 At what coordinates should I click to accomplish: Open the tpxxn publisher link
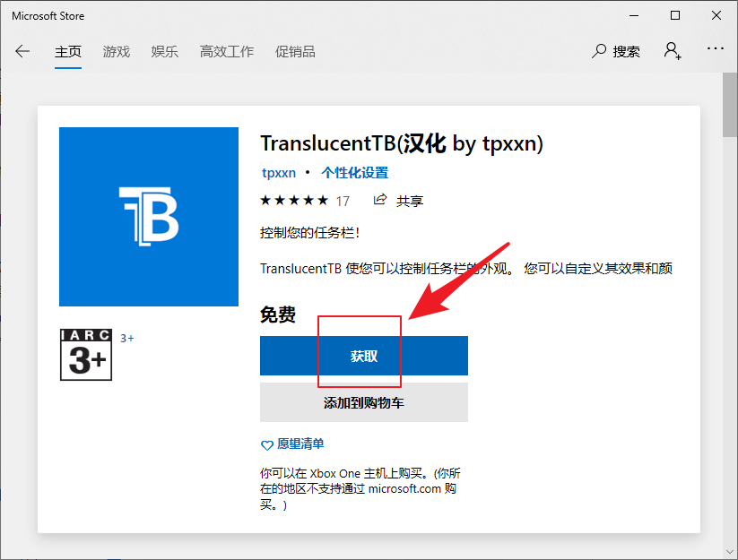tap(279, 173)
